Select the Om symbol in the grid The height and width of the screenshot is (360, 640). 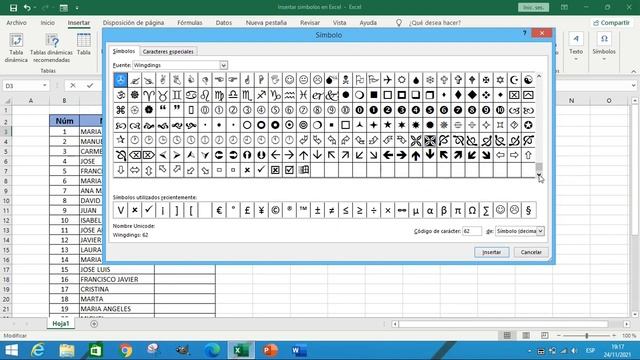tap(120, 95)
